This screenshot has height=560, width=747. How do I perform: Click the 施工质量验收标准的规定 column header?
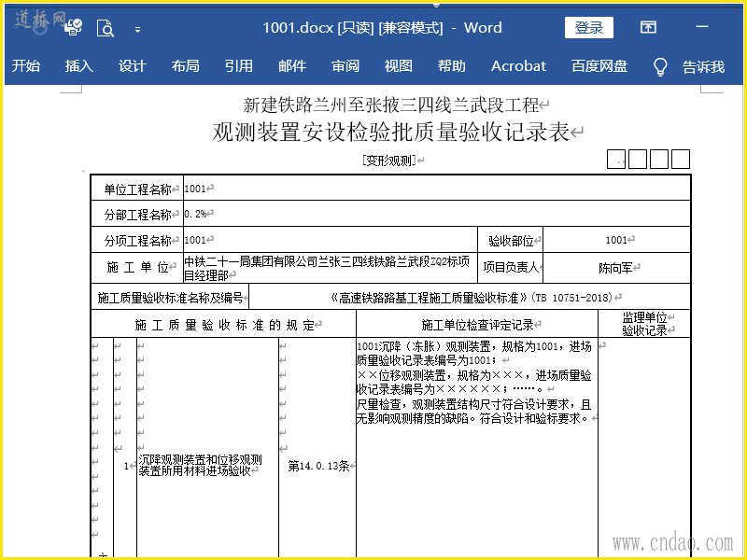click(x=224, y=325)
